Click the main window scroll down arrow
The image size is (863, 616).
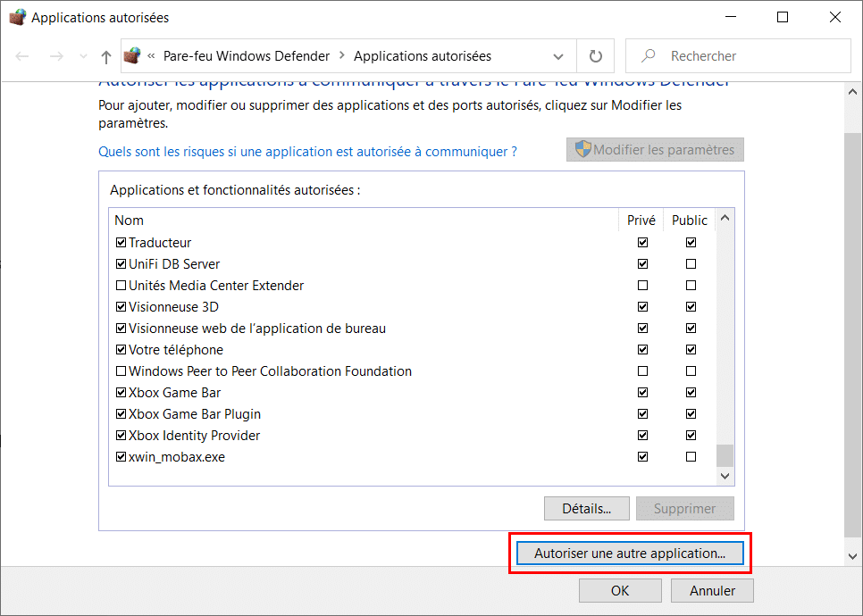(853, 556)
